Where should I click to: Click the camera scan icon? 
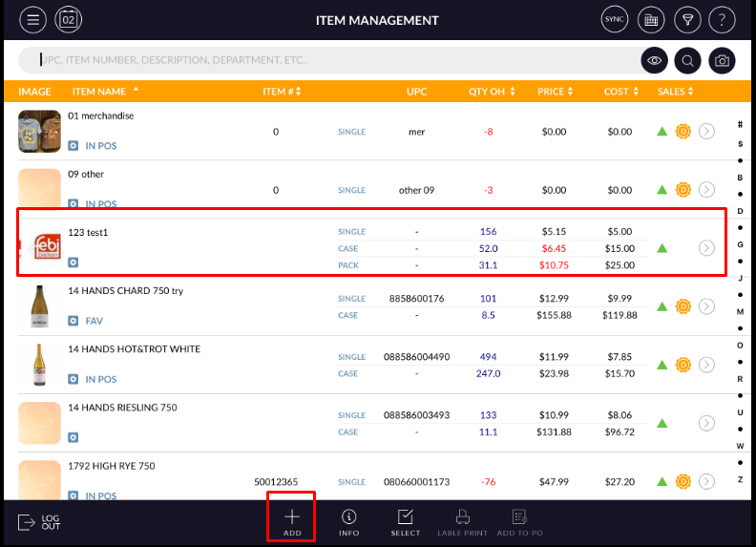point(723,60)
